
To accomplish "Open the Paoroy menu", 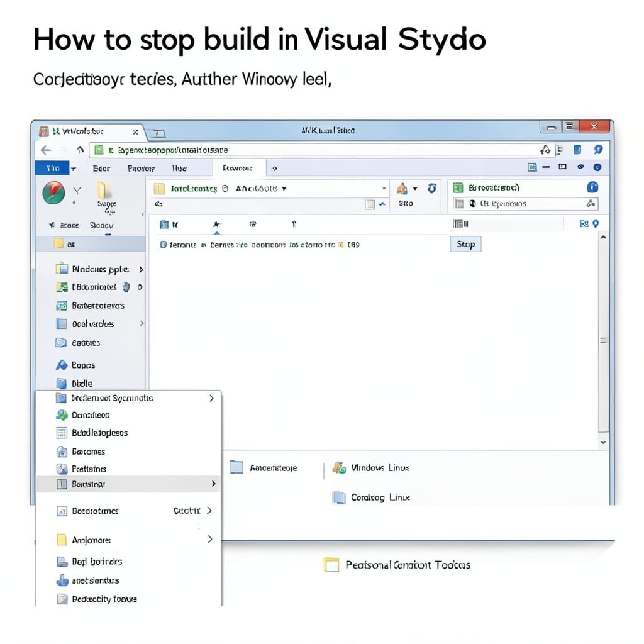I will [141, 169].
